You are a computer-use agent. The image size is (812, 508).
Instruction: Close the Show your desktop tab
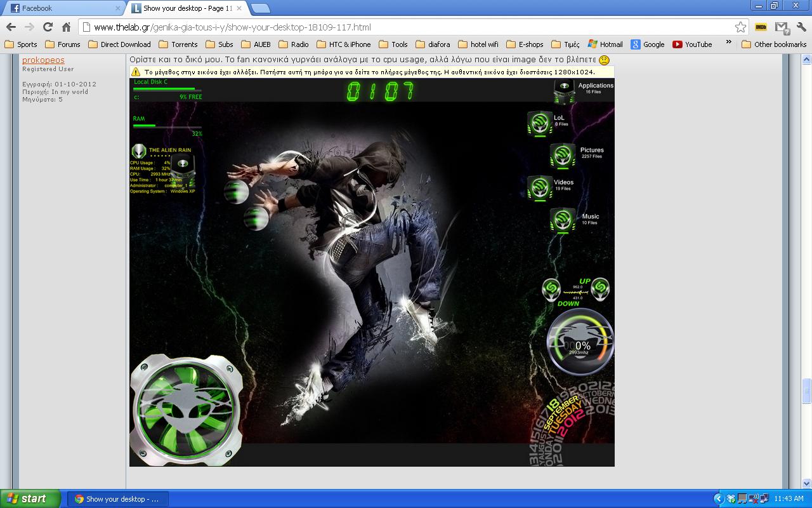(240, 8)
